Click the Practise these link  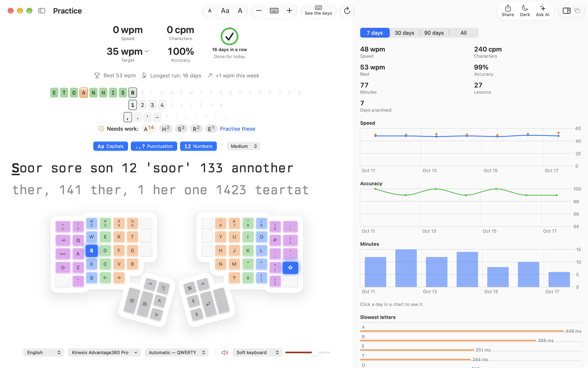[x=238, y=129]
